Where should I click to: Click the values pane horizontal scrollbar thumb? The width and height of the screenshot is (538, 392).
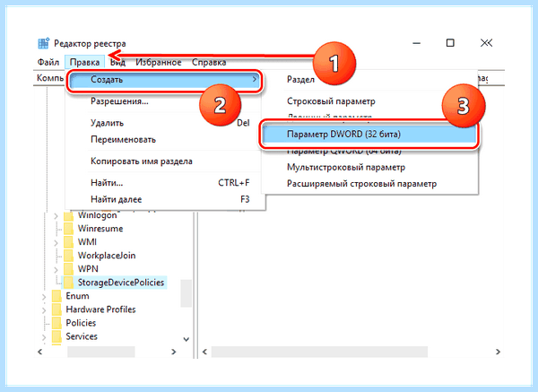[319, 352]
